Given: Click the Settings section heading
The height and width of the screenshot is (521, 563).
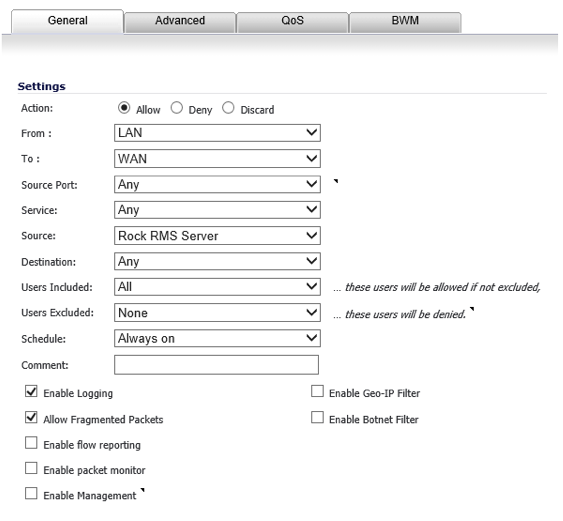Looking at the screenshot, I should tap(42, 86).
